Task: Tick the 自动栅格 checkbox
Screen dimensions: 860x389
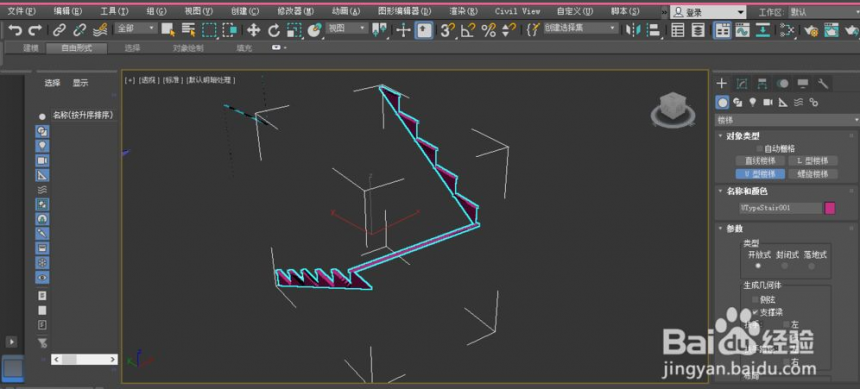Action: point(760,149)
